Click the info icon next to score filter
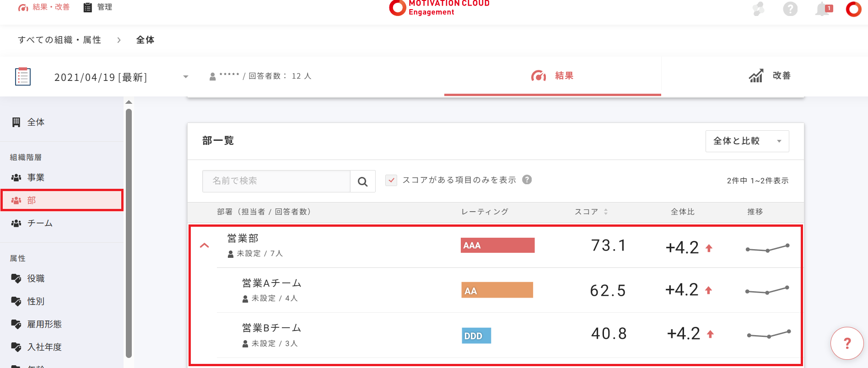 (527, 180)
